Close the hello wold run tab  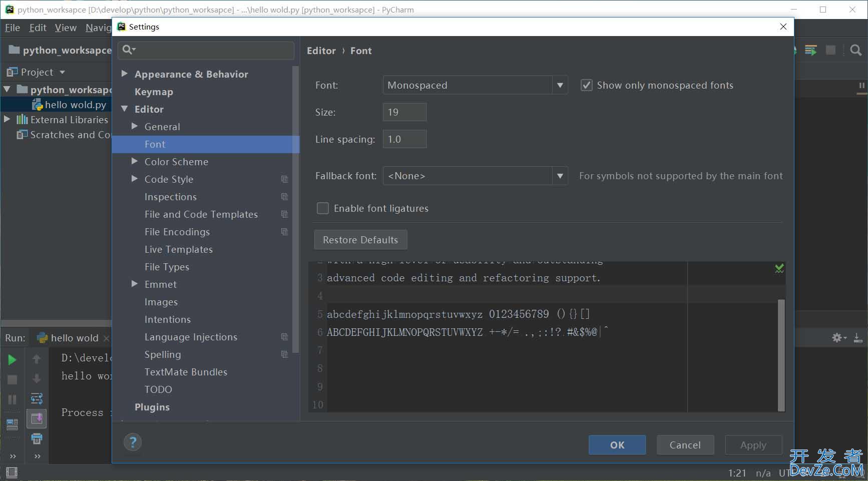click(106, 338)
